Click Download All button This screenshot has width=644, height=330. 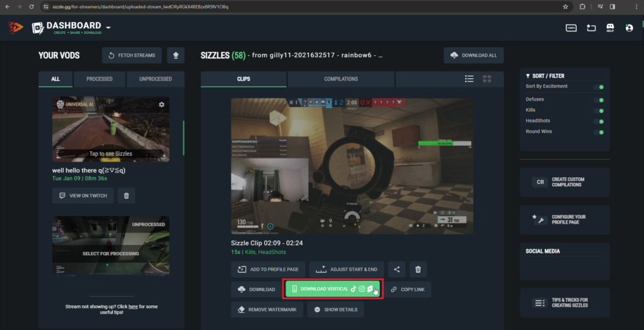coord(474,55)
